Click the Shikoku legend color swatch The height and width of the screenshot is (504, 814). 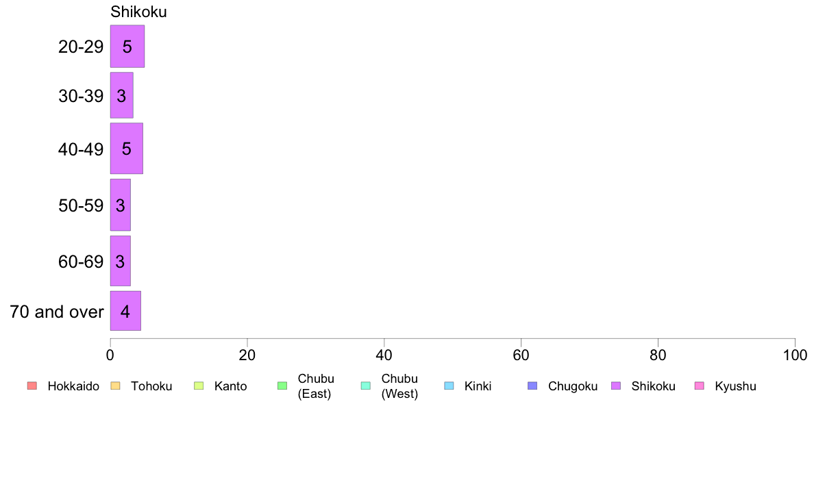coord(616,386)
